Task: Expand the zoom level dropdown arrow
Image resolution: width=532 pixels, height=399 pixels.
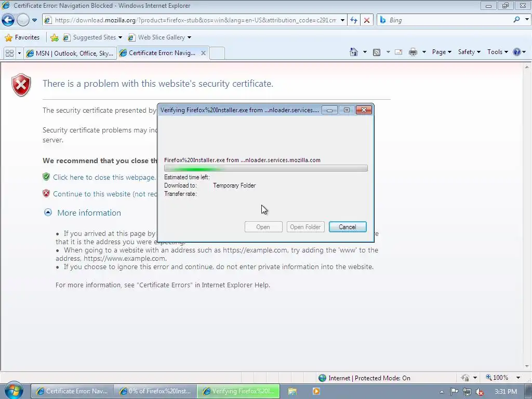Action: [x=518, y=378]
